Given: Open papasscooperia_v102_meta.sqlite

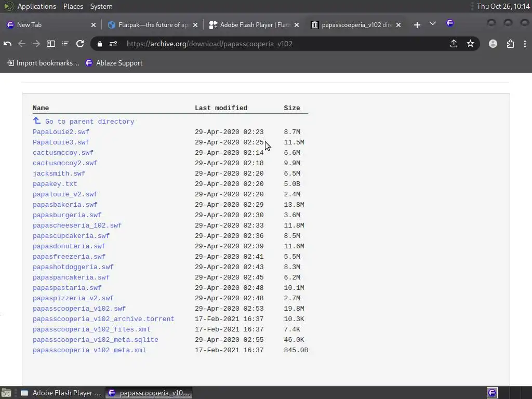Looking at the screenshot, I should tap(96, 340).
